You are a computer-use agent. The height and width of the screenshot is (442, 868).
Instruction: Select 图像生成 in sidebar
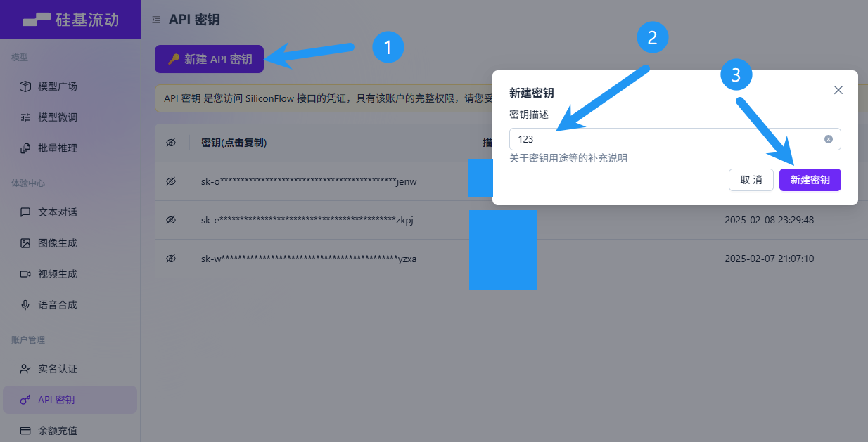[x=58, y=243]
